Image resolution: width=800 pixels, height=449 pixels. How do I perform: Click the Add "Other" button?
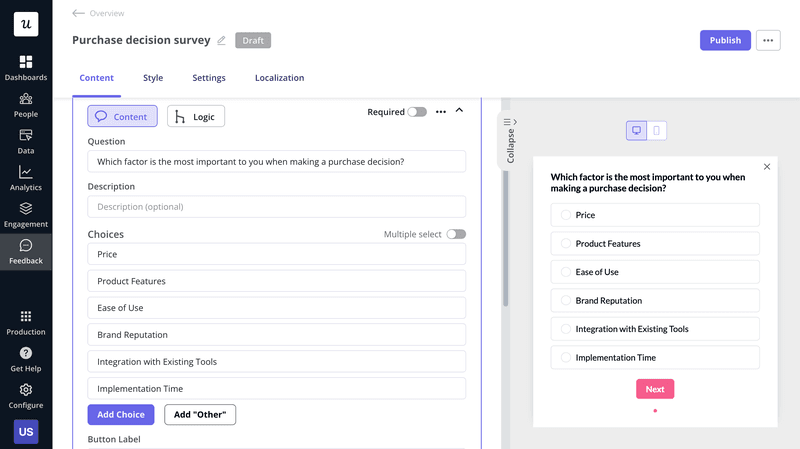(200, 415)
